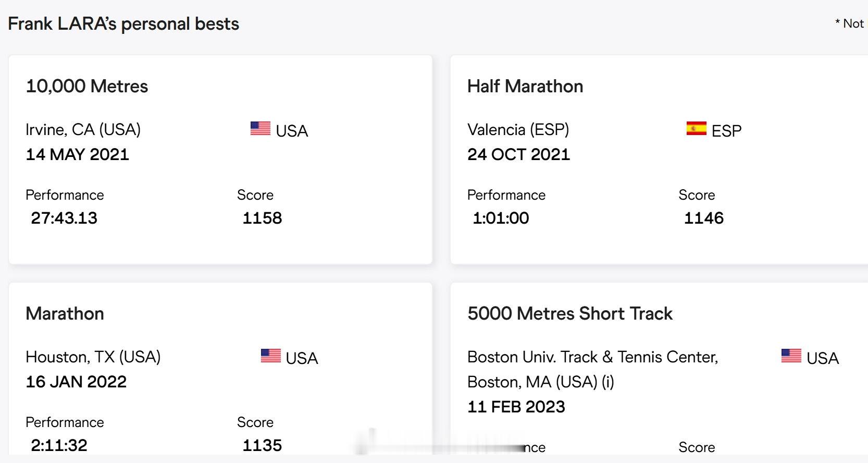Select the 10,000 Metres card title
This screenshot has width=868, height=463.
pyautogui.click(x=87, y=86)
